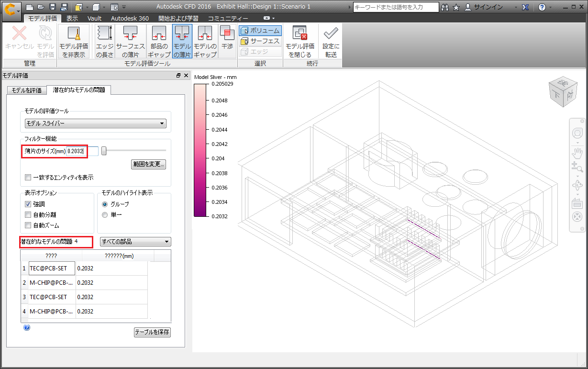Open the selection-mode dropdown arrow in quick access
The image size is (588, 369).
[x=87, y=7]
